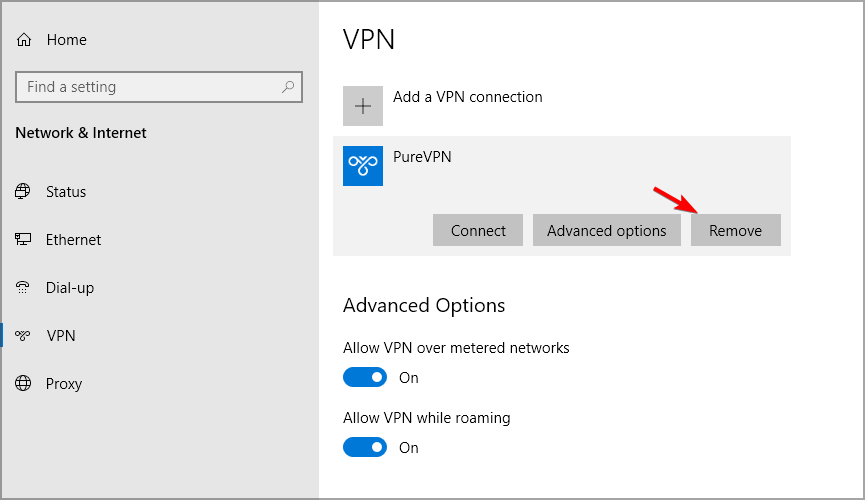This screenshot has width=865, height=500.
Task: Click the Add a VPN connection label
Action: [468, 97]
